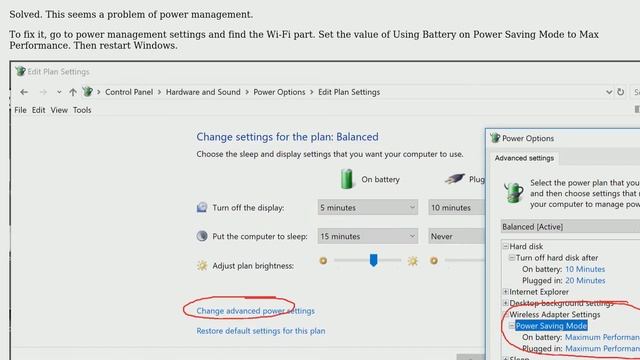640x360 pixels.
Task: Select the Advanced settings tab
Action: pyautogui.click(x=524, y=158)
